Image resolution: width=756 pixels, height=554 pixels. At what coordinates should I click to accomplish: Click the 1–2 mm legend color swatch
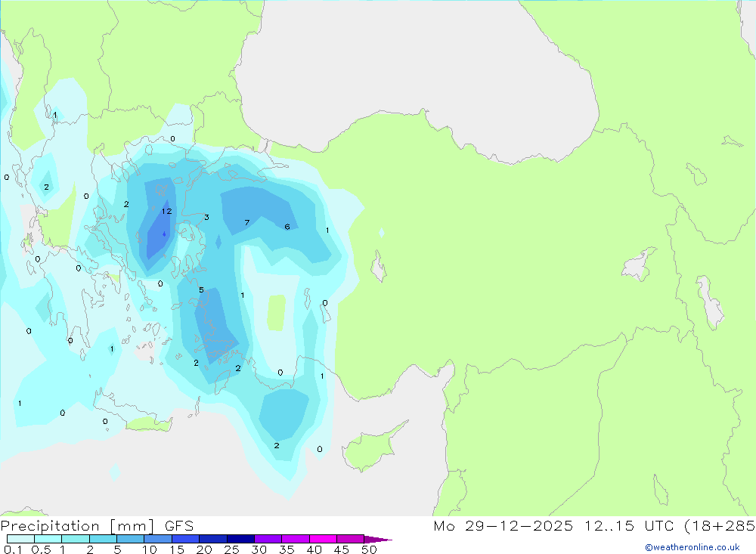pos(75,539)
